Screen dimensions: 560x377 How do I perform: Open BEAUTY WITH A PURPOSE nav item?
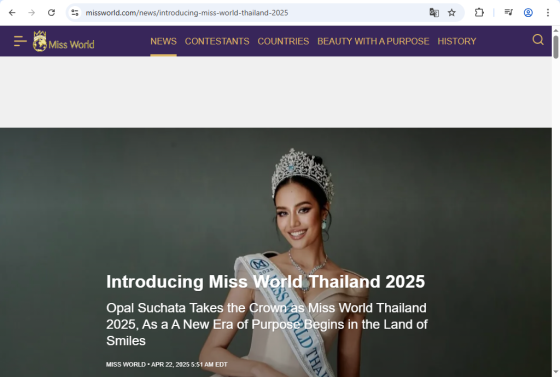[373, 41]
